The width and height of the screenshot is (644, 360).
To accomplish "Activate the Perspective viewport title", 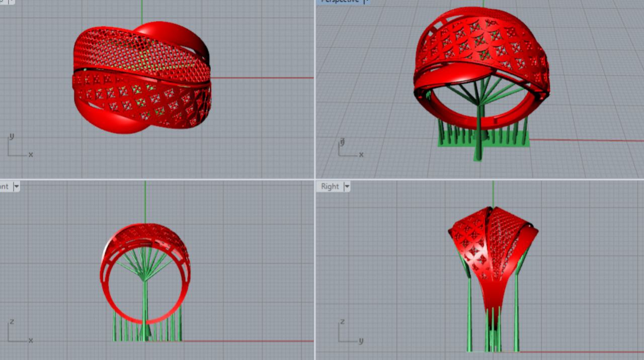I will [x=339, y=2].
